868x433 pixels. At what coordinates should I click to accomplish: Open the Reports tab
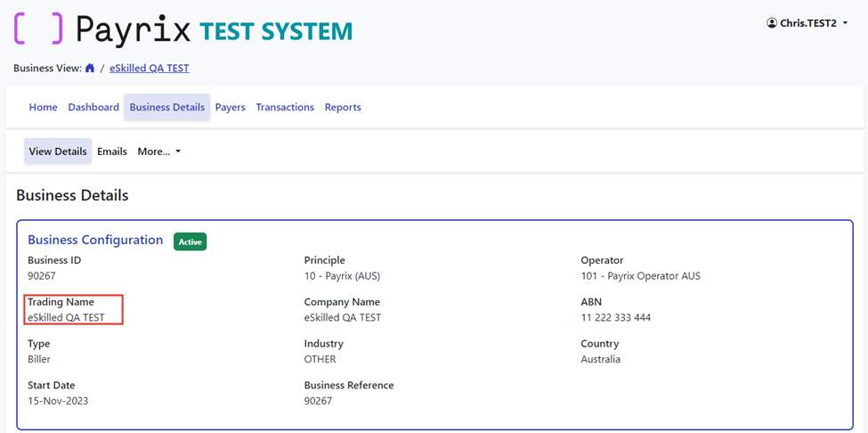coord(343,107)
